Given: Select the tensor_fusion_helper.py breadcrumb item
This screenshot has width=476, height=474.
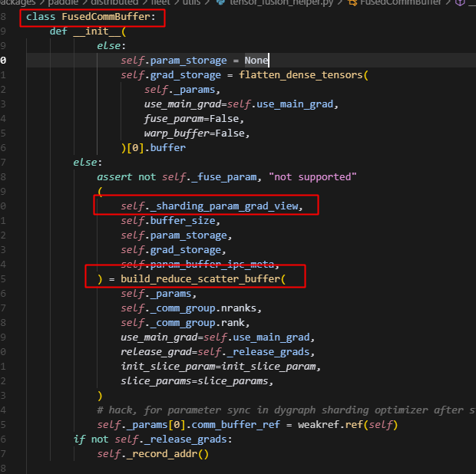Looking at the screenshot, I should [274, 3].
